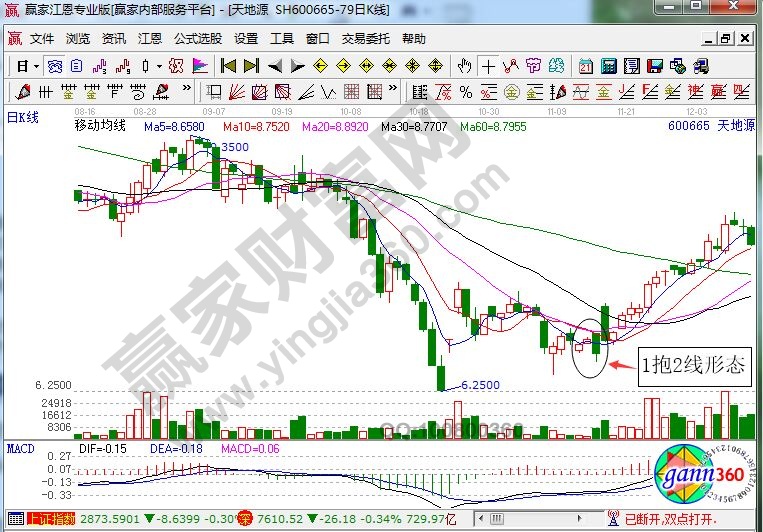763x532 pixels.
Task: Jump to first bar with skip-back arrow
Action: 228,66
